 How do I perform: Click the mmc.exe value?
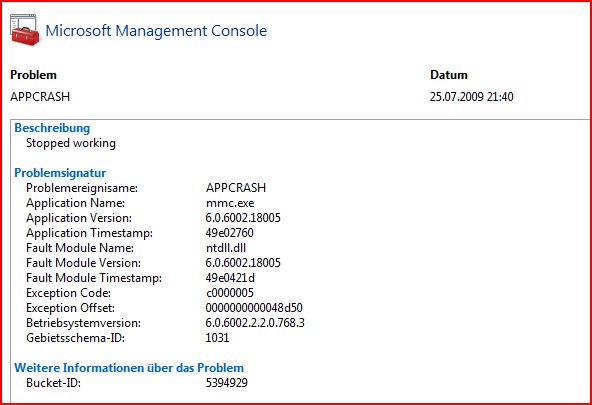[x=230, y=203]
